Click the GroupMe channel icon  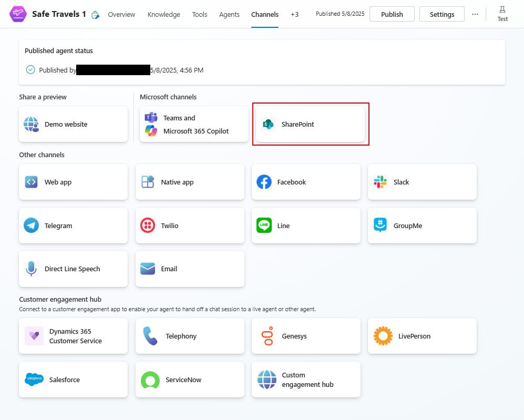pos(380,226)
